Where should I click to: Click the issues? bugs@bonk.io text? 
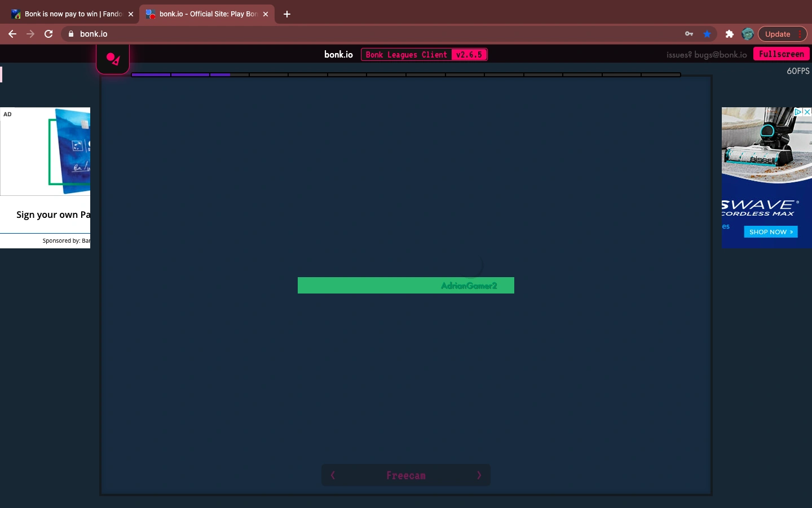(707, 55)
